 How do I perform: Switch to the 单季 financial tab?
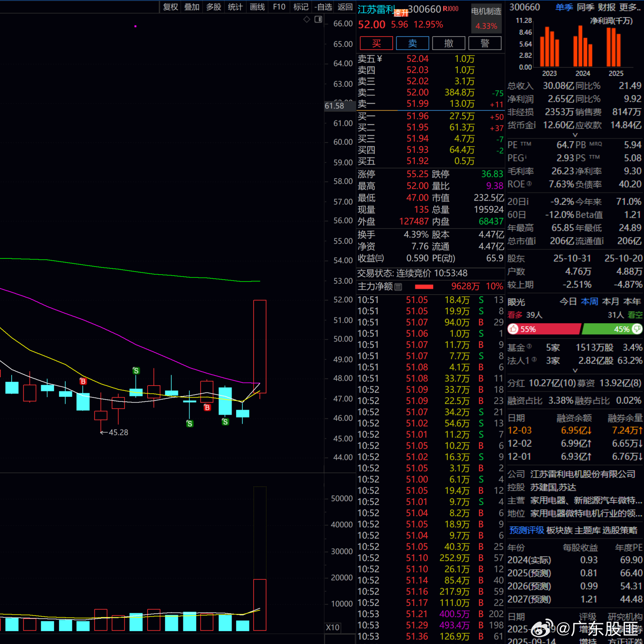[564, 7]
